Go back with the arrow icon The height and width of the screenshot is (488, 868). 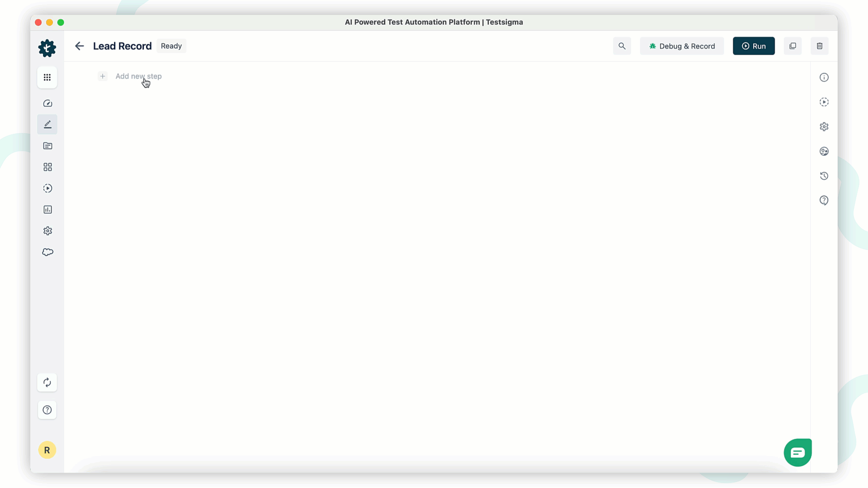coord(80,46)
